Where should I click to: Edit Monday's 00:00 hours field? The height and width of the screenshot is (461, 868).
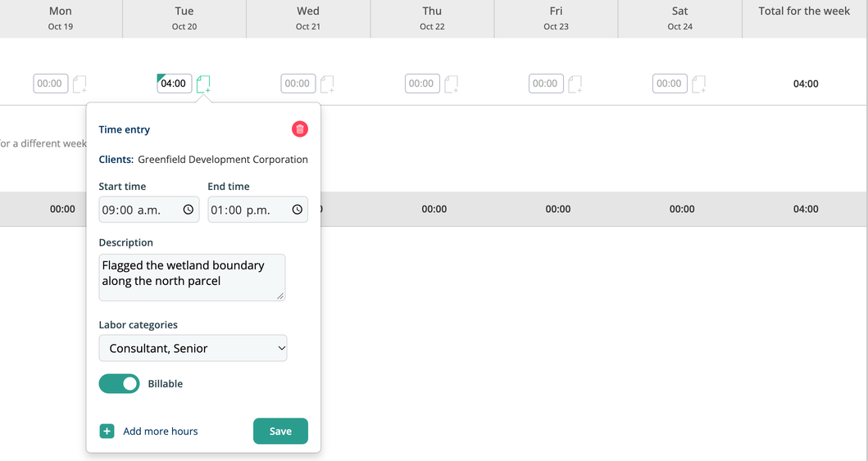pos(50,84)
